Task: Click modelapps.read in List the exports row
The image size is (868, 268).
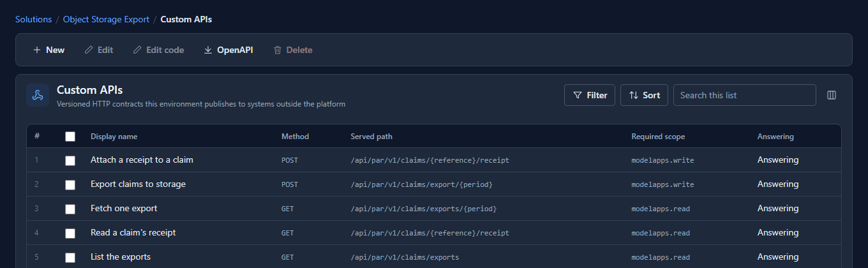Action: point(661,257)
